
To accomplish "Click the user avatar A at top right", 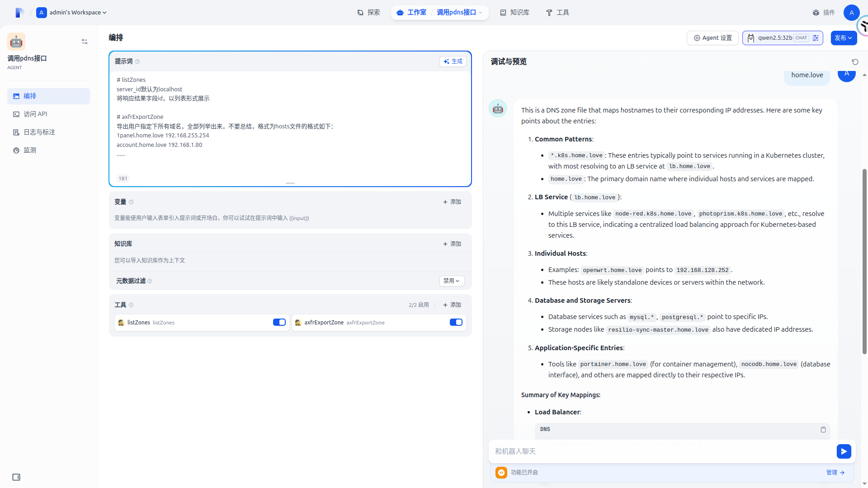I will [851, 13].
